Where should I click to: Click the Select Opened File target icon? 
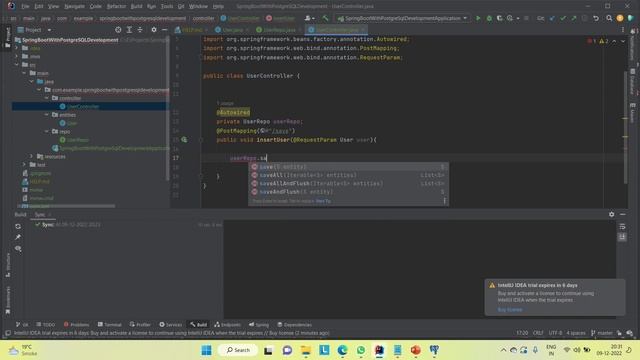pos(118,30)
